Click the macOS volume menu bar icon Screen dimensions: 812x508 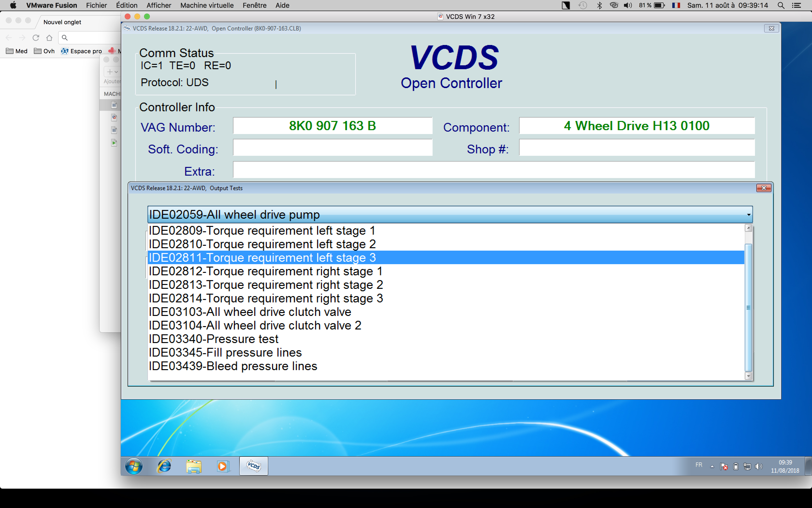pos(628,5)
